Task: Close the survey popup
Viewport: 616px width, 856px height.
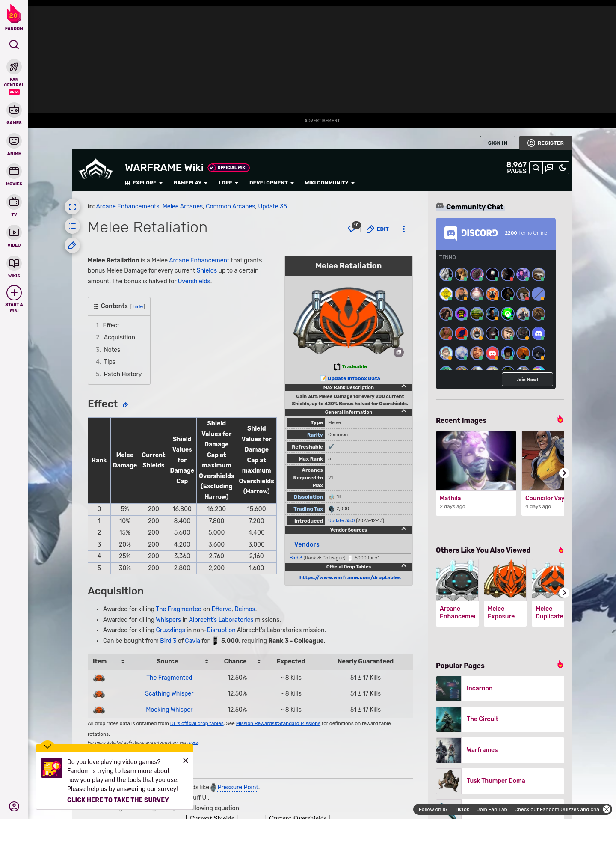Action: tap(186, 761)
